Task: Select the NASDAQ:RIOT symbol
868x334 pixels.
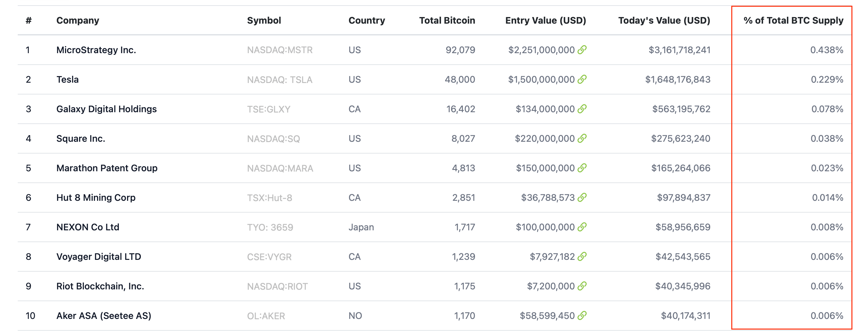Action: 277,286
